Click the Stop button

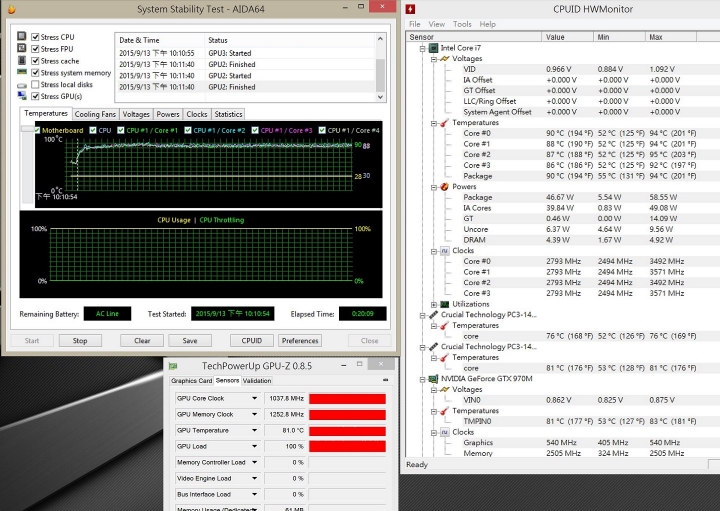pos(80,341)
